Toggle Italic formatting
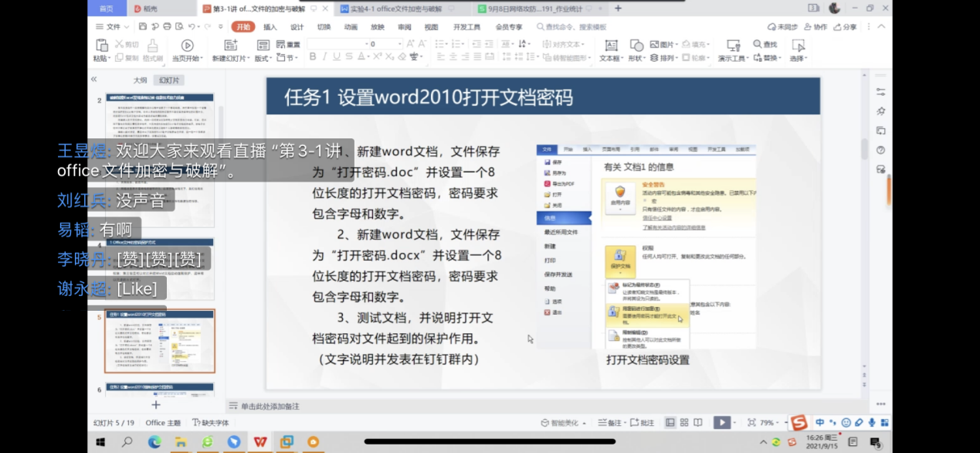Image resolution: width=980 pixels, height=453 pixels. pyautogui.click(x=324, y=57)
